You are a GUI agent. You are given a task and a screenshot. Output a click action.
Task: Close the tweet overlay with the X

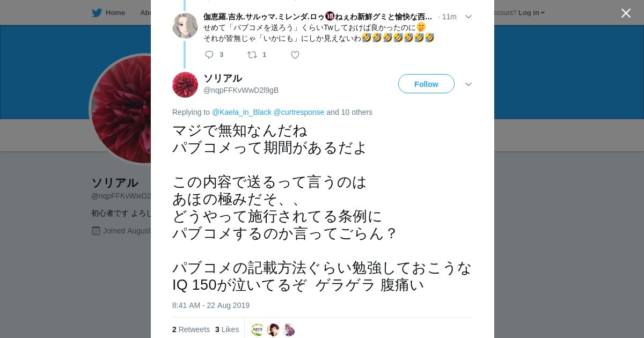(626, 13)
